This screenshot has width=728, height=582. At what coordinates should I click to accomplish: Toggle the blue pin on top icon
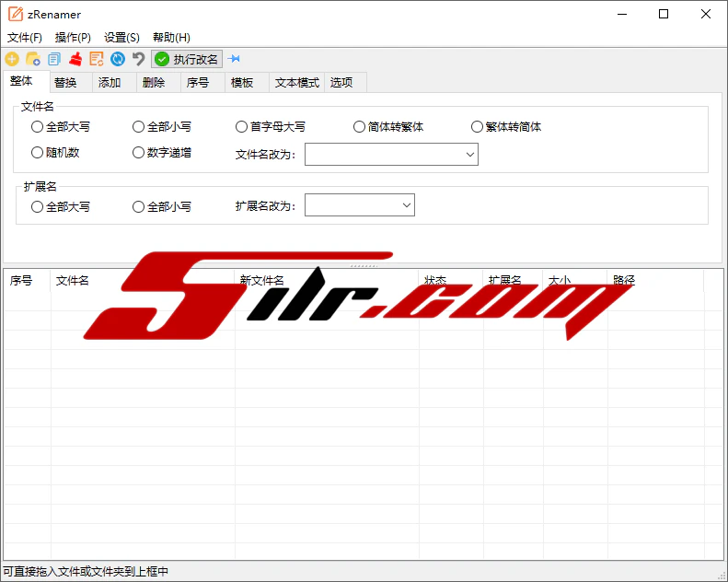234,59
